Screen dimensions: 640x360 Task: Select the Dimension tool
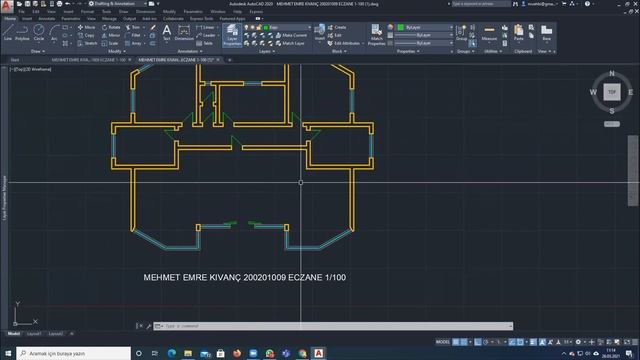(x=184, y=33)
